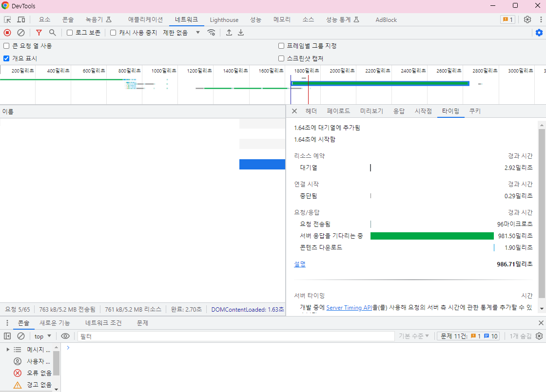
Task: Open the 새로운 기능 drawer tab
Action: [x=55, y=323]
